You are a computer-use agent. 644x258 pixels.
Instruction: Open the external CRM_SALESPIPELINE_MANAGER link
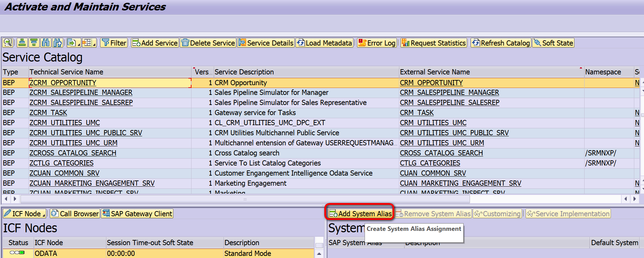pos(449,92)
